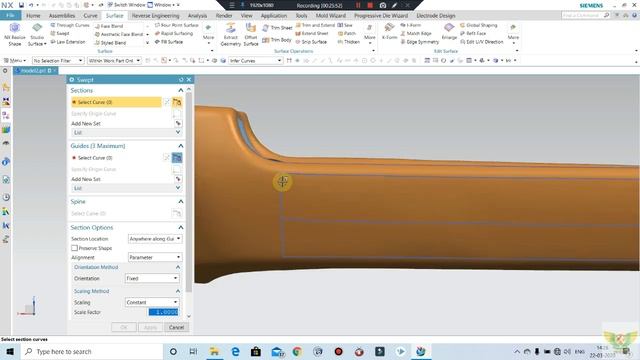Open the Orientation Fixed dropdown

[152, 278]
